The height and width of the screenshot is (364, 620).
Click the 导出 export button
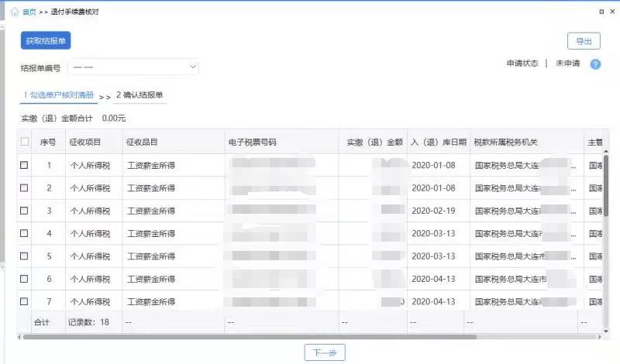click(x=584, y=41)
